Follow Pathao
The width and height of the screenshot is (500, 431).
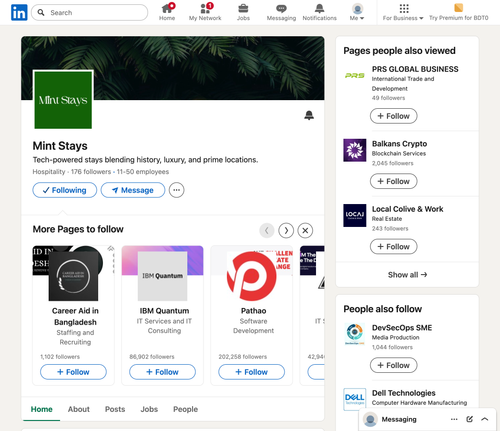pyautogui.click(x=252, y=372)
